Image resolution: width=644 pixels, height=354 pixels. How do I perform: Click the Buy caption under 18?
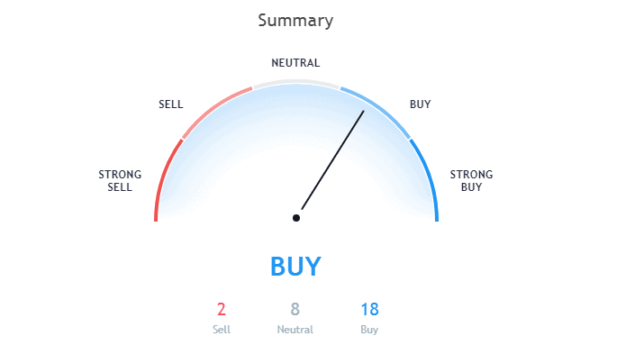pyautogui.click(x=369, y=330)
